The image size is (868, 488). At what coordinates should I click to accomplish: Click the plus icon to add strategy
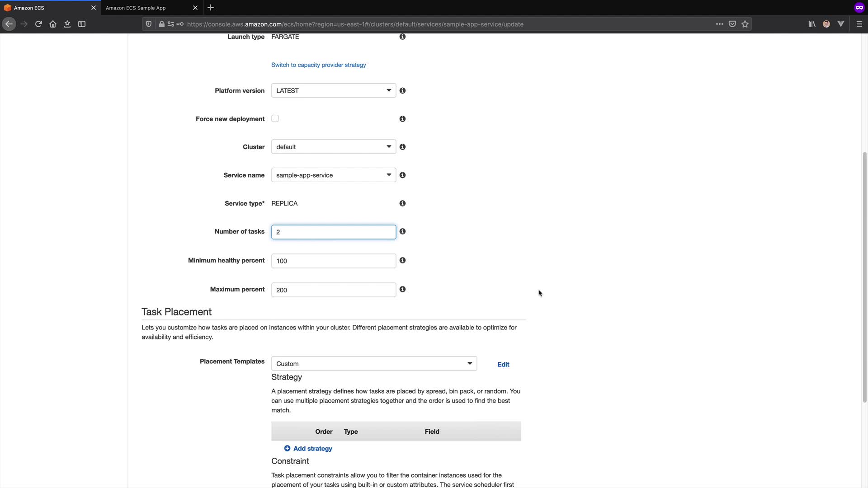[x=287, y=448]
